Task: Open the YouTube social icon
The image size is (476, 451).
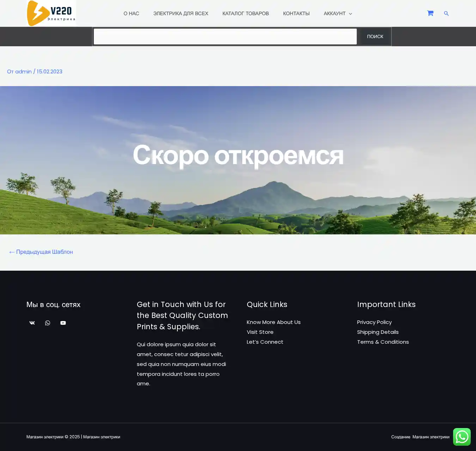Action: (63, 323)
